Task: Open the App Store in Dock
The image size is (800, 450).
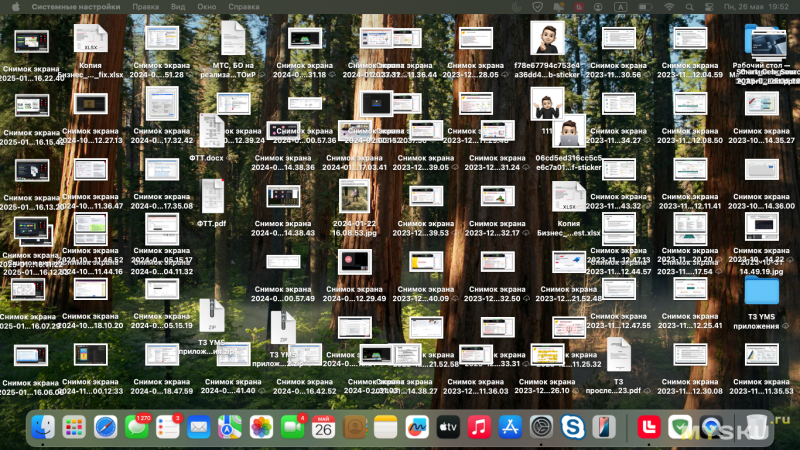Action: [x=510, y=427]
